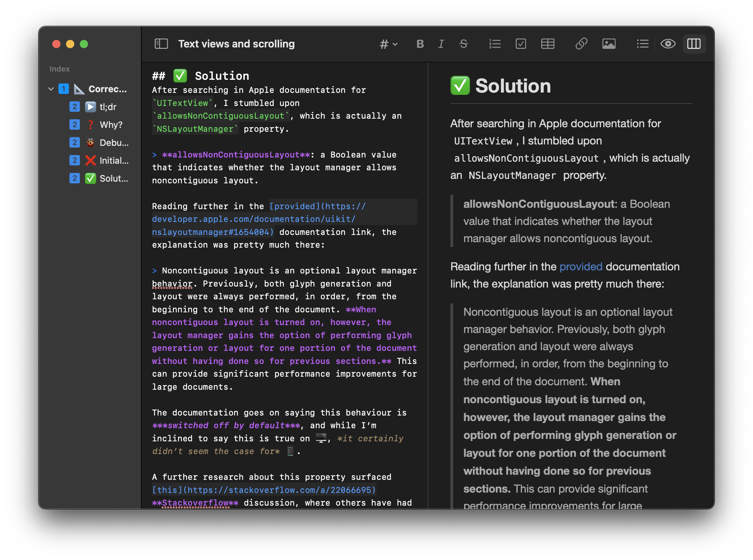Click the stackoverflow link in editor

[x=264, y=490]
